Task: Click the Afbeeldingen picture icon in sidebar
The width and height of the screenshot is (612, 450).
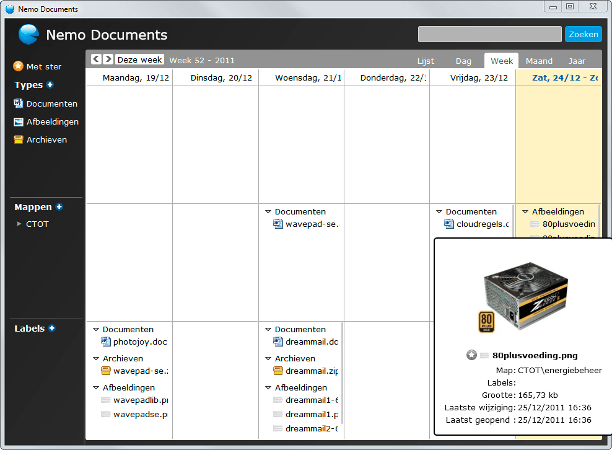Action: pyautogui.click(x=18, y=122)
